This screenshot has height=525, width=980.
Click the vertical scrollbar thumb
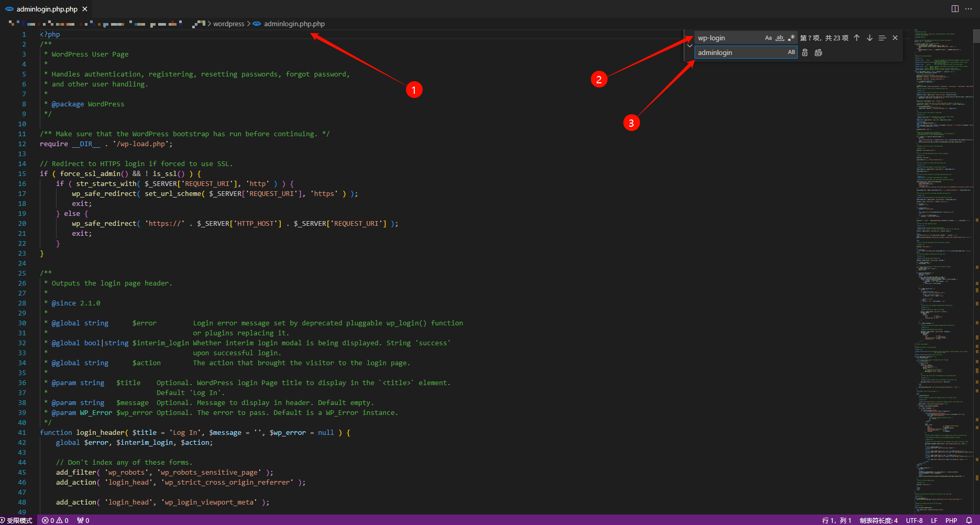click(x=976, y=36)
